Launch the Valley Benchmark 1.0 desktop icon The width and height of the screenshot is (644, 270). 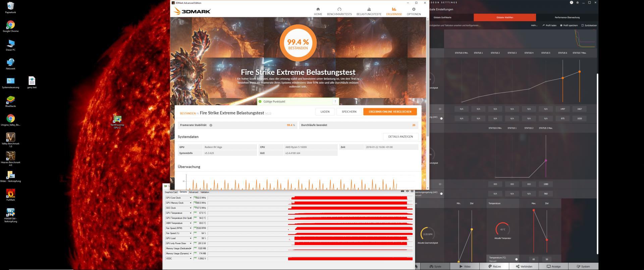point(10,140)
